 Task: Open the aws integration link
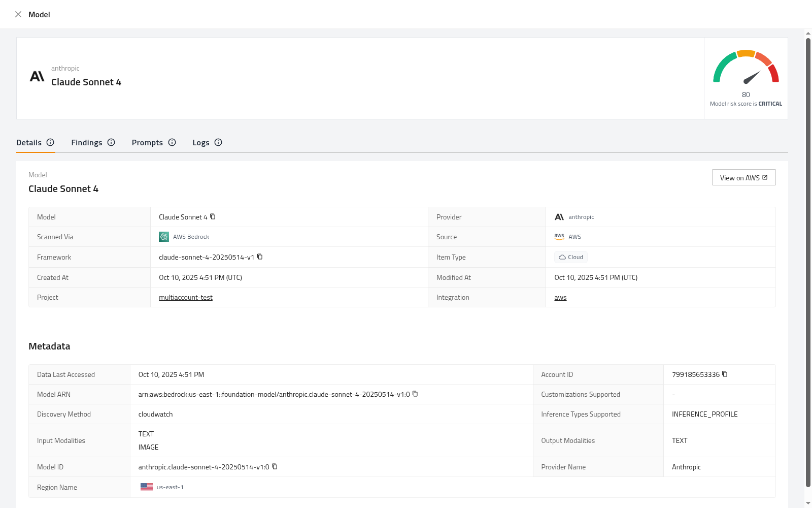[x=560, y=297]
